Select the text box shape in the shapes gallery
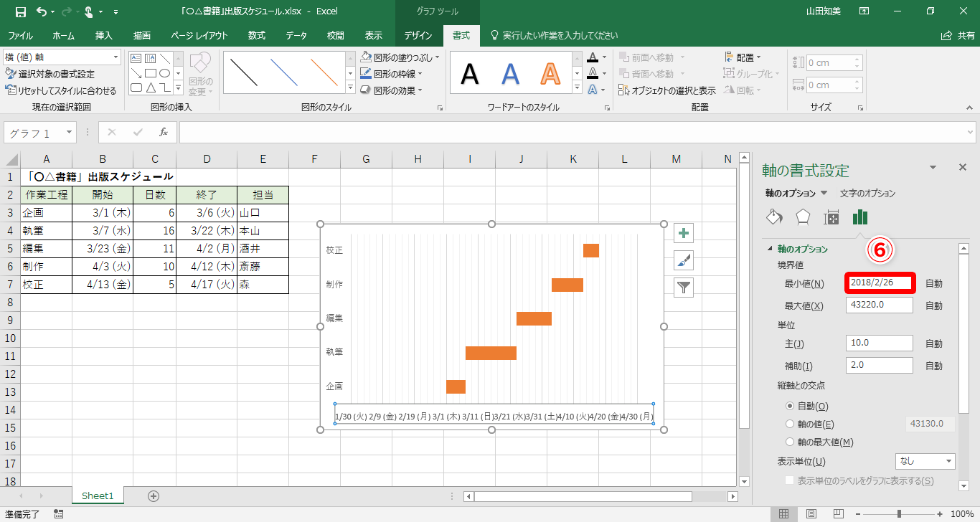 (x=136, y=58)
